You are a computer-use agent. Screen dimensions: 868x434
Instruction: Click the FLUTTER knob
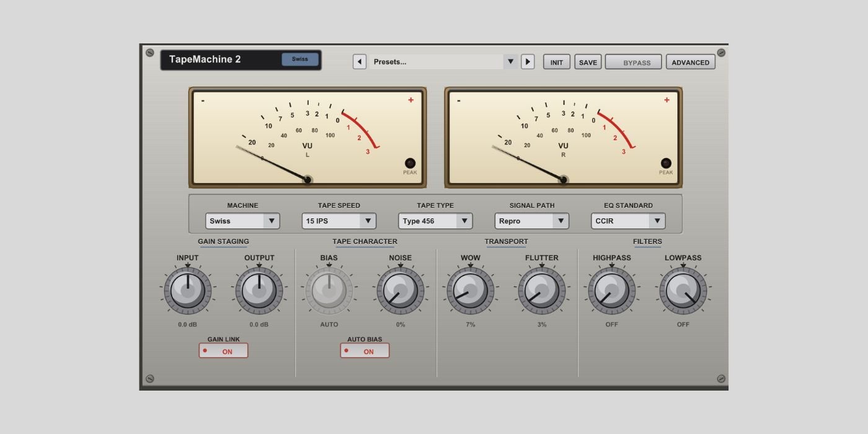(542, 290)
